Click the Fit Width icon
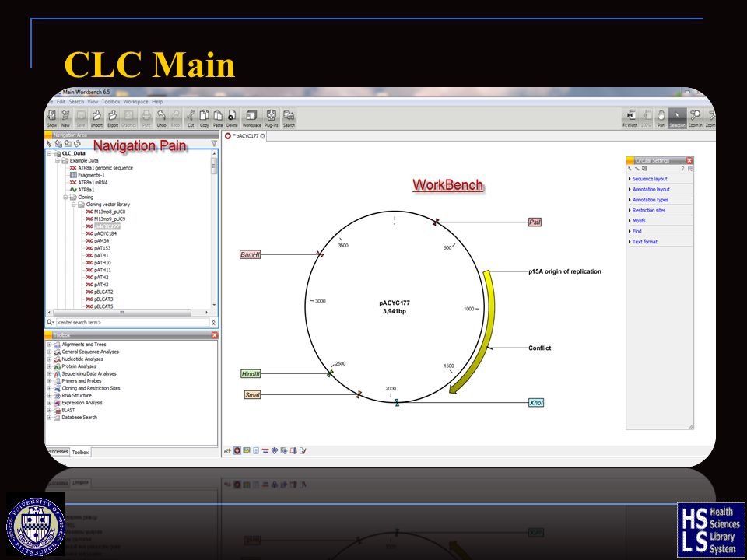This screenshot has height=560, width=747. point(630,117)
